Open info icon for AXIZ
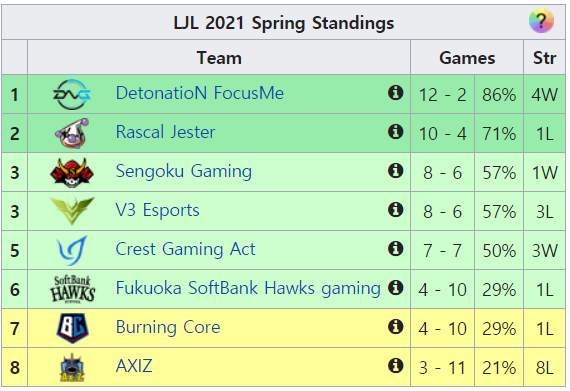 click(396, 366)
